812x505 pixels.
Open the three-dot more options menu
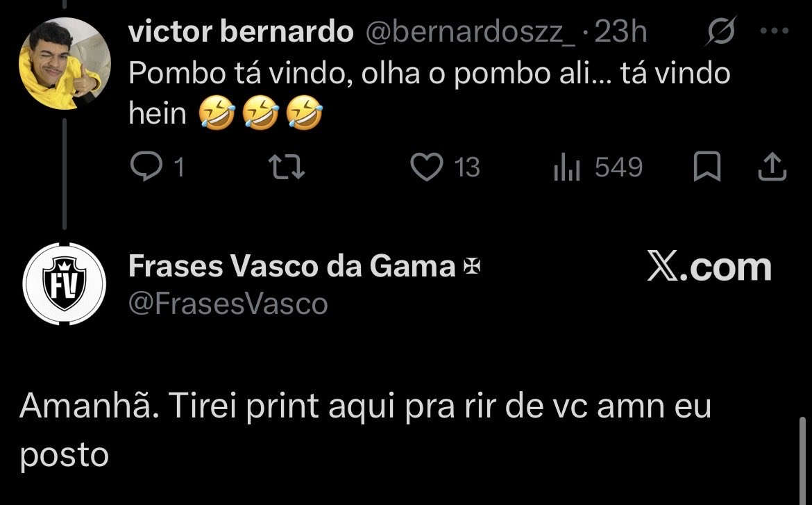pyautogui.click(x=775, y=31)
